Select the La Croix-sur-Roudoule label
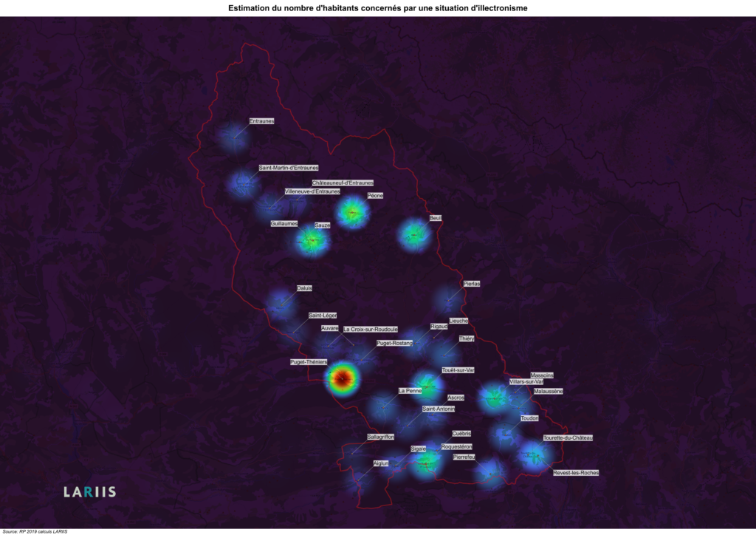 point(371,329)
